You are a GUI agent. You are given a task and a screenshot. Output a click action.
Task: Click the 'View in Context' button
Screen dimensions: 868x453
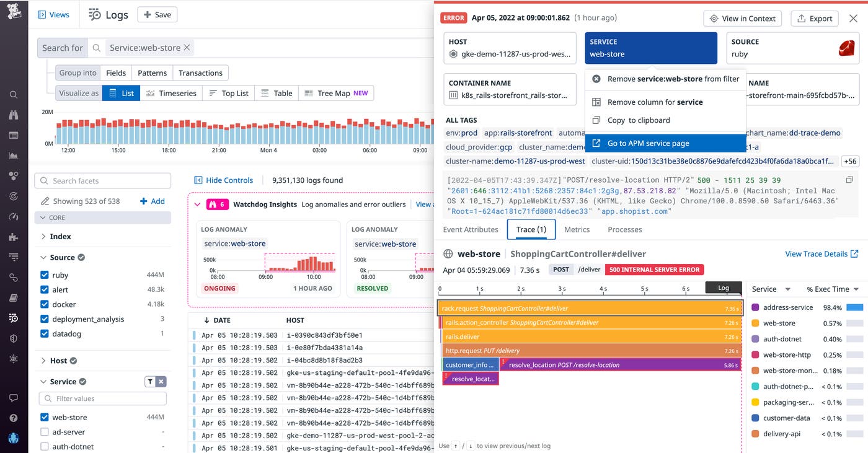pyautogui.click(x=742, y=18)
